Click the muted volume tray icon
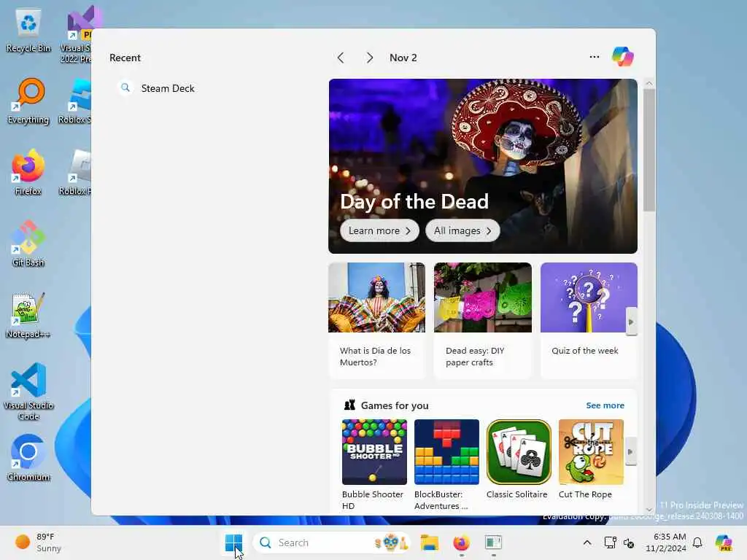 pos(629,542)
